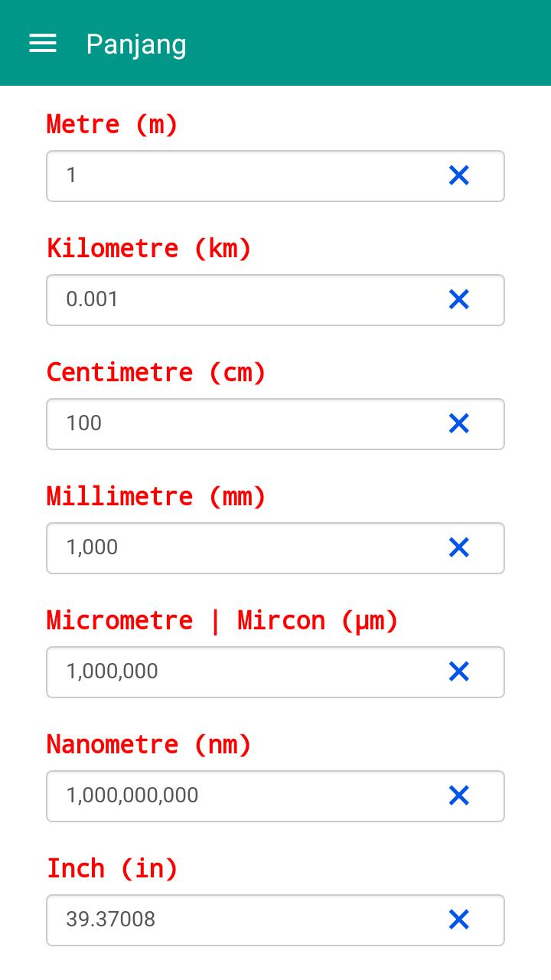Image resolution: width=551 pixels, height=980 pixels.
Task: Clear the Centimetre value with X
Action: pos(458,424)
